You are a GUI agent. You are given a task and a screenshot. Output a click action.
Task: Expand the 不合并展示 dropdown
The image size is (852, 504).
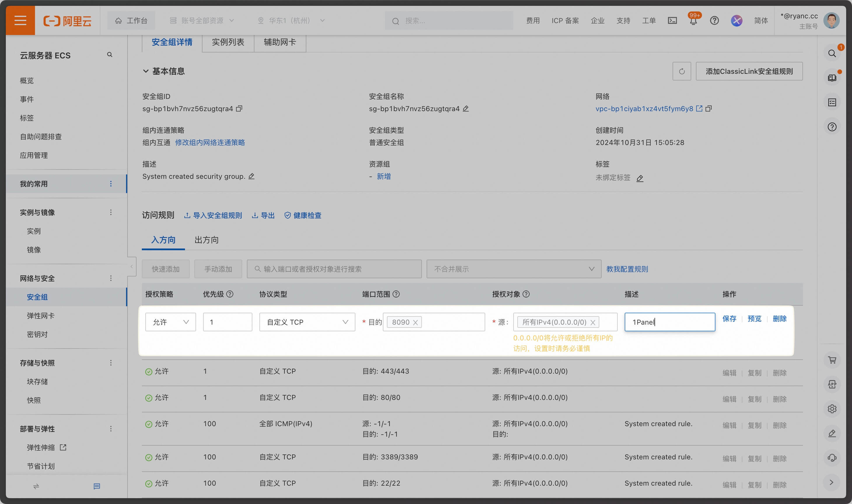(514, 269)
